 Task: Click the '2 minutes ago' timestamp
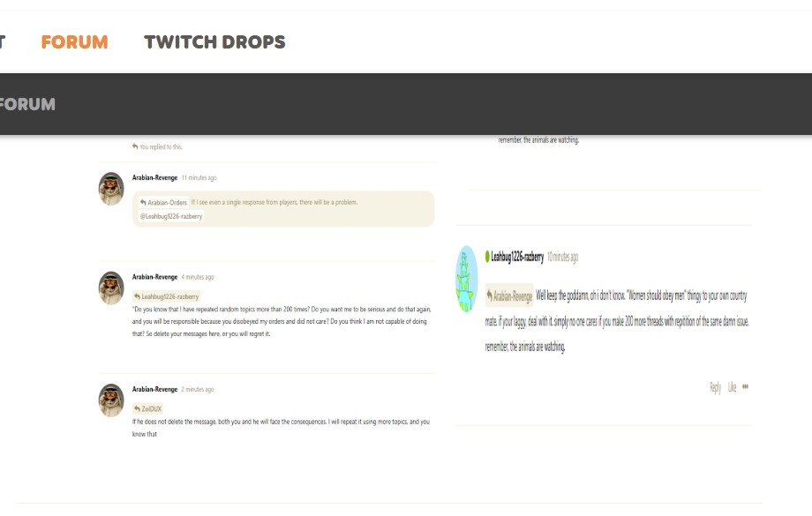pyautogui.click(x=198, y=389)
